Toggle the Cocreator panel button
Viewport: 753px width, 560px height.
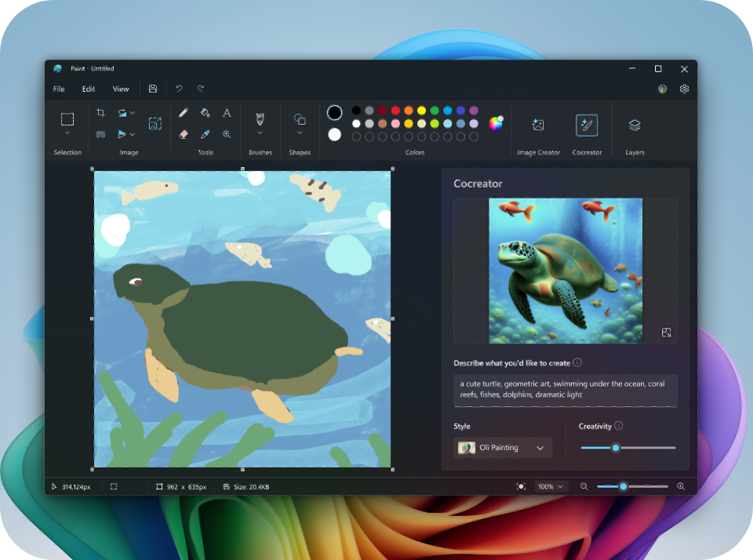coord(587,125)
